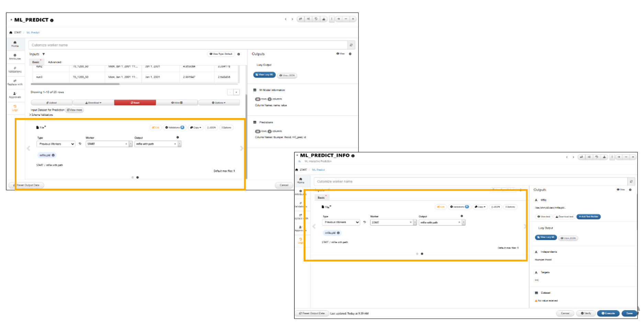Click Add Text Builder in ML_PREDICT_INFO
The height and width of the screenshot is (322, 644).
(x=589, y=217)
